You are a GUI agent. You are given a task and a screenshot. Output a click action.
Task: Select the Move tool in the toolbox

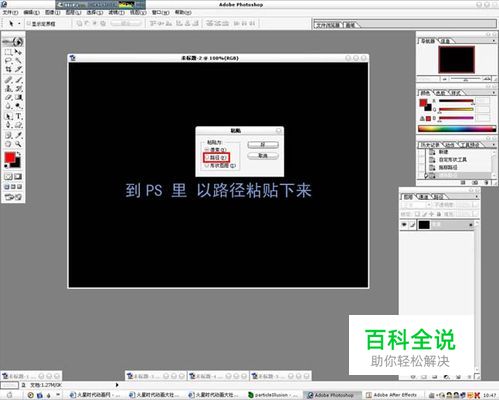coord(18,52)
